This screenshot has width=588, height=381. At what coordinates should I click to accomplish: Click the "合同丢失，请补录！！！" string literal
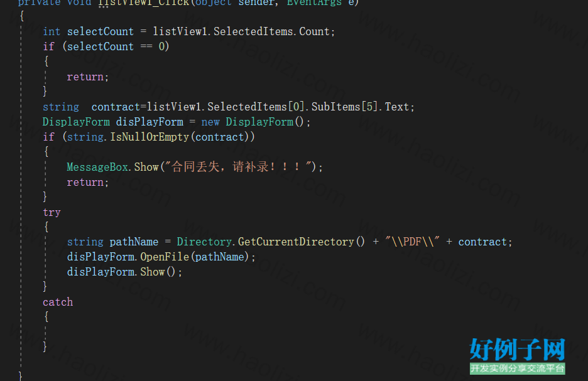[239, 167]
